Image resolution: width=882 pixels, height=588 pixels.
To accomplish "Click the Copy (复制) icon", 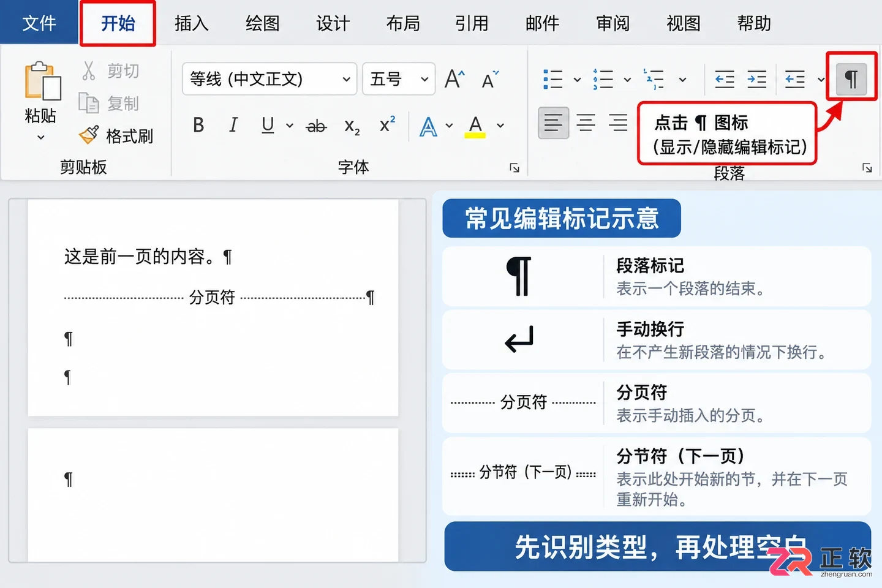I will coord(89,103).
